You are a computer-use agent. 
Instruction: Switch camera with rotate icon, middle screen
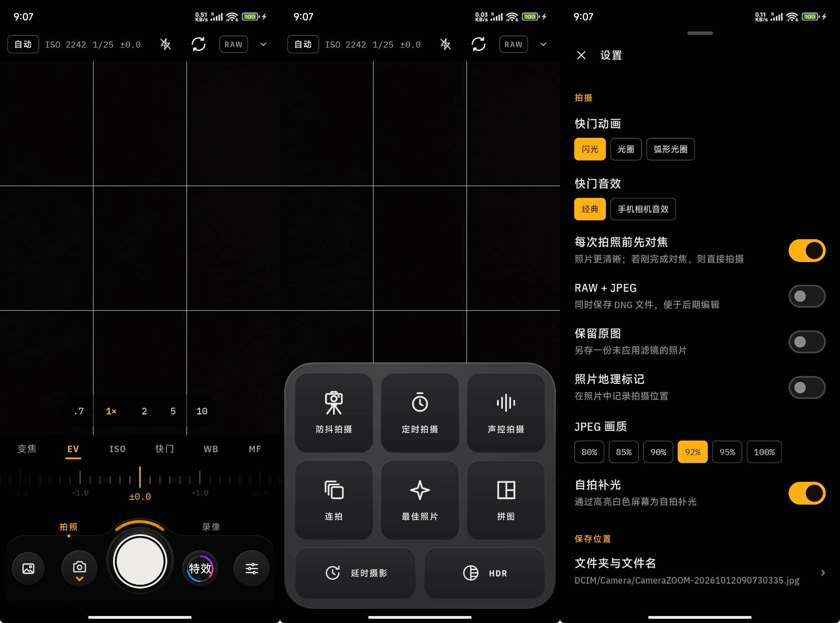pyautogui.click(x=478, y=45)
